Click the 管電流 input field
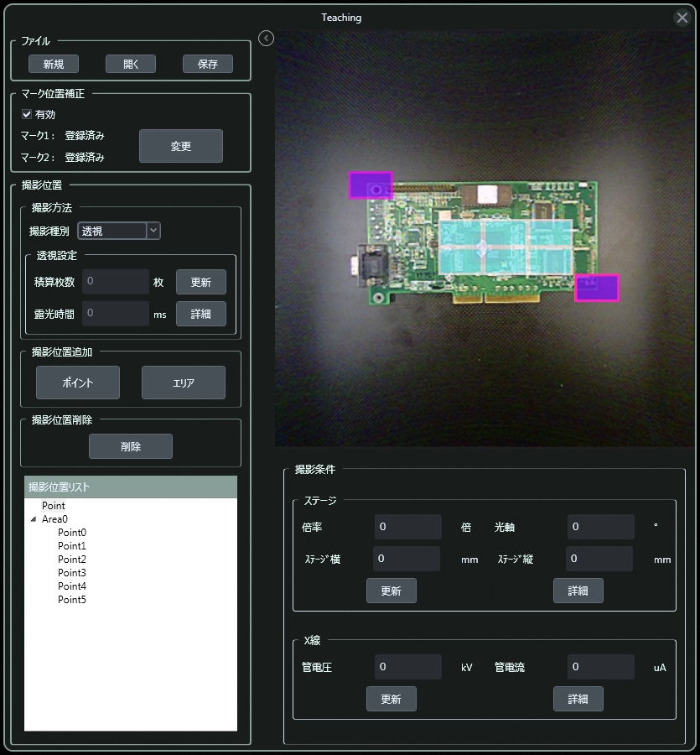The image size is (700, 755). point(601,667)
